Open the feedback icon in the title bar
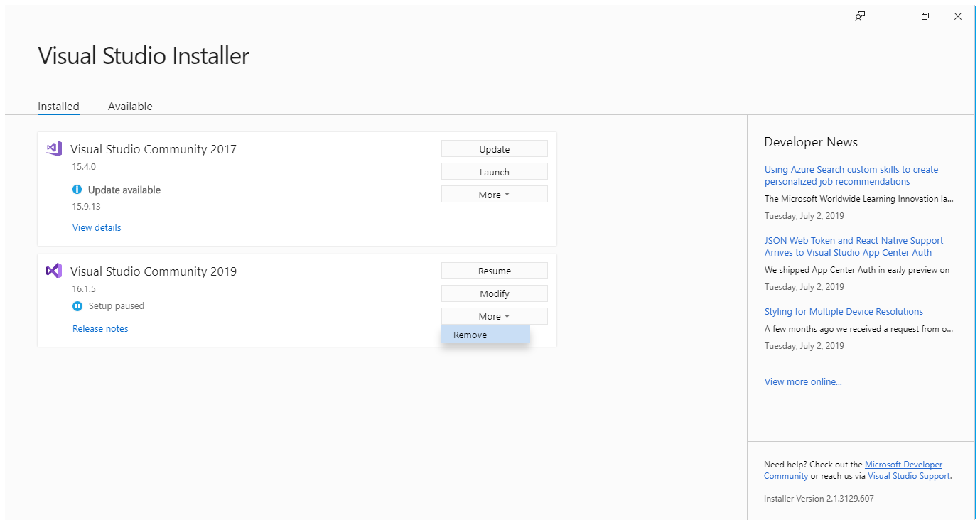 [x=860, y=16]
